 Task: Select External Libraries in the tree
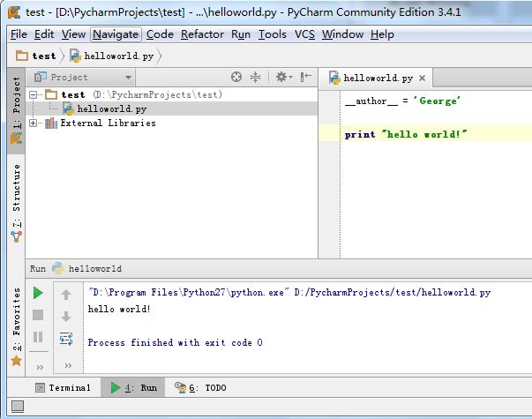[x=108, y=123]
